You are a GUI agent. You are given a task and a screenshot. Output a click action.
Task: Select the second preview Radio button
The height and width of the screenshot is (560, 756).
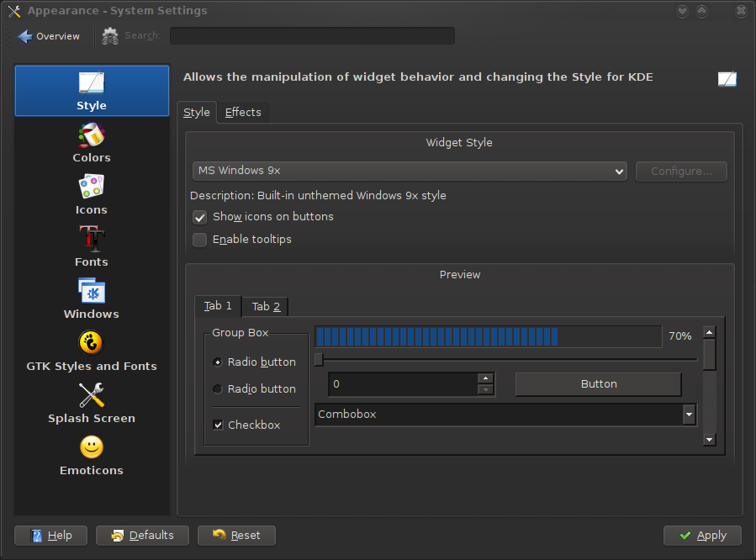(218, 389)
